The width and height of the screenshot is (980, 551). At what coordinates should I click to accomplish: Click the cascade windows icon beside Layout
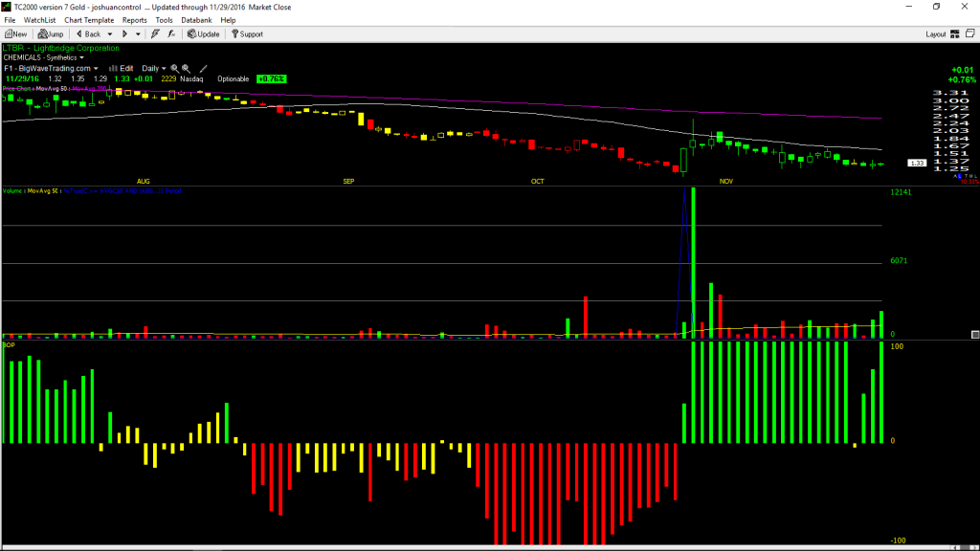pyautogui.click(x=970, y=33)
